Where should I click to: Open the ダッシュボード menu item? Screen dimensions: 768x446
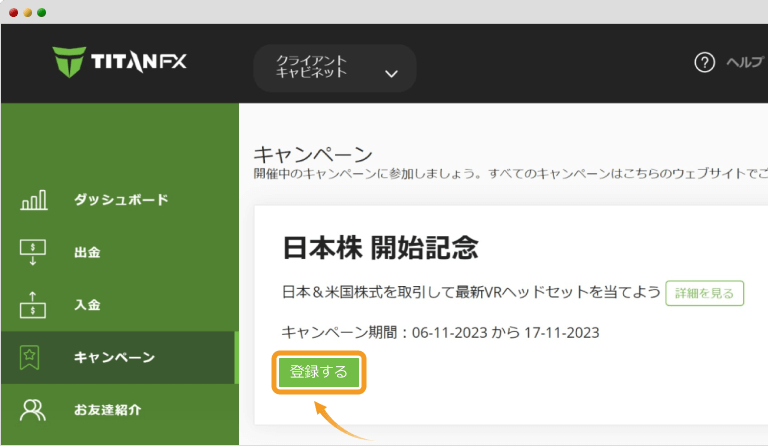pyautogui.click(x=121, y=200)
